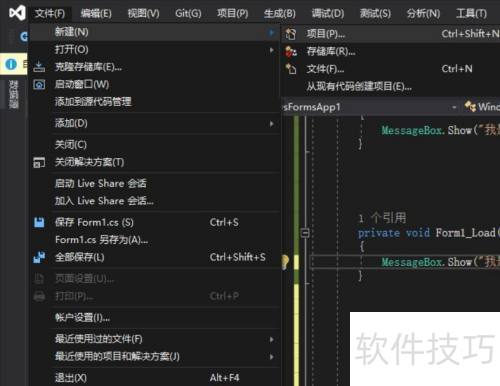Choose 启动窗口(W) entry

[x=155, y=84]
